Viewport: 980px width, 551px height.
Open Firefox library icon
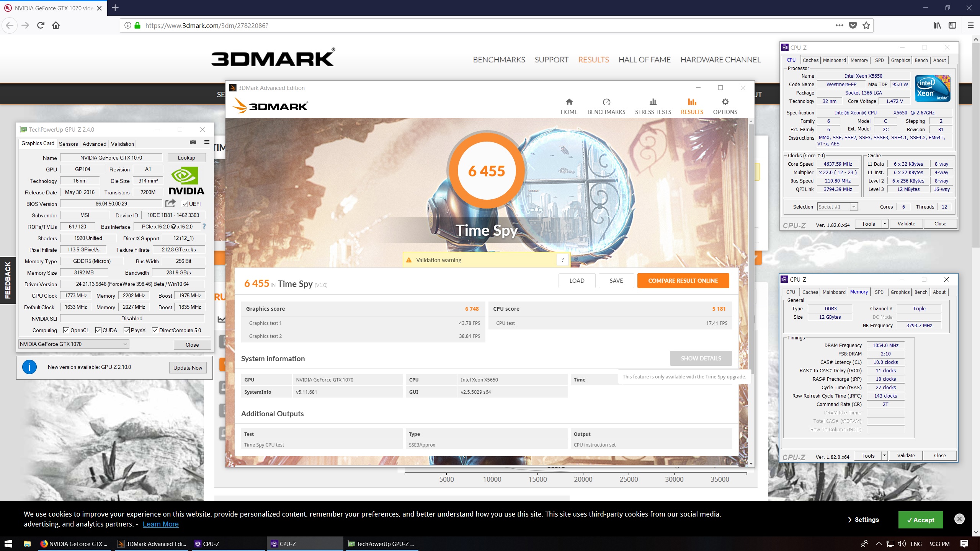click(937, 25)
